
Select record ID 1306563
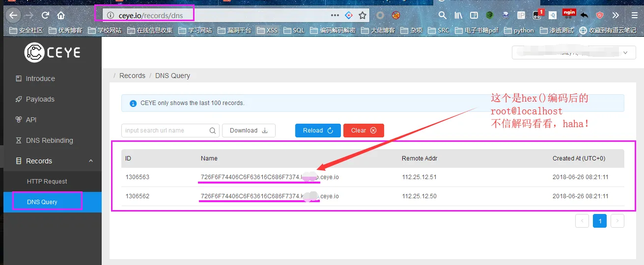(x=138, y=177)
